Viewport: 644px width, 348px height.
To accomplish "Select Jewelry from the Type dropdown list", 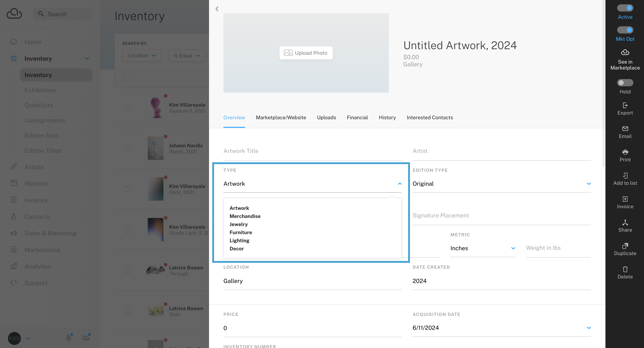I will (238, 224).
